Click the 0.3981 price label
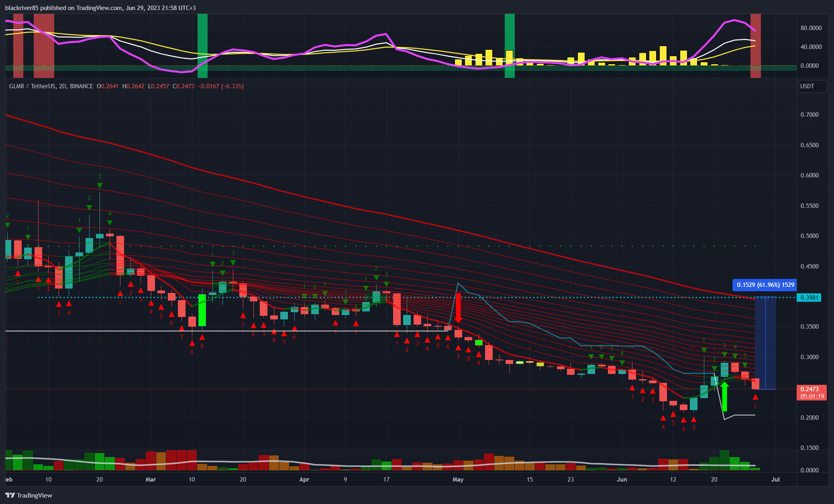 point(809,297)
